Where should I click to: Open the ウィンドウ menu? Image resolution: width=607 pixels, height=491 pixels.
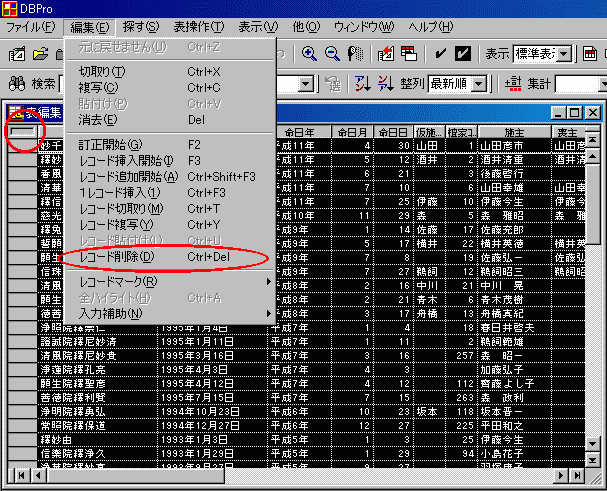(x=364, y=27)
